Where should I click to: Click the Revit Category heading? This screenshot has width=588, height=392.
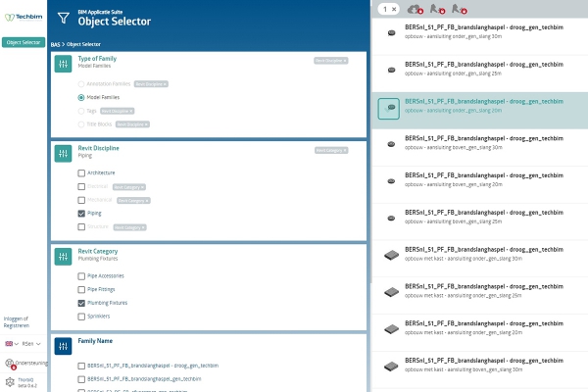click(97, 251)
